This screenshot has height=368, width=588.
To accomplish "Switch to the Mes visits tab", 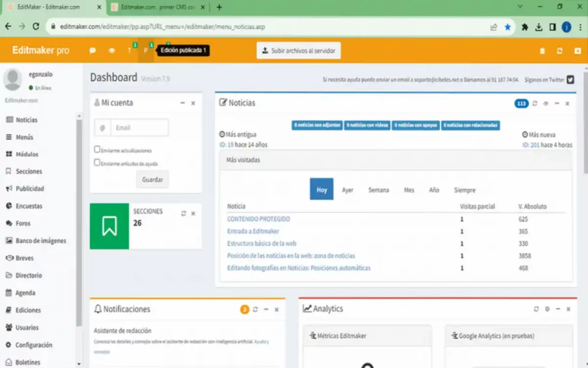I will (409, 190).
